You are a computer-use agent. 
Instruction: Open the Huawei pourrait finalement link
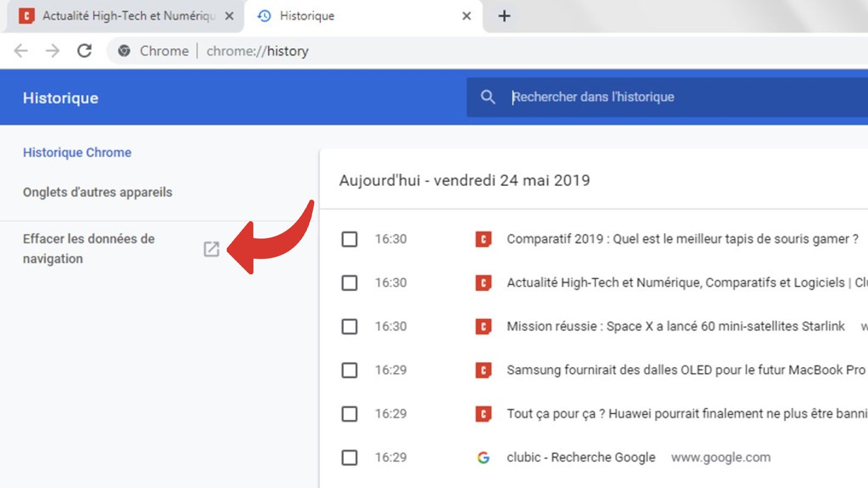(x=687, y=414)
